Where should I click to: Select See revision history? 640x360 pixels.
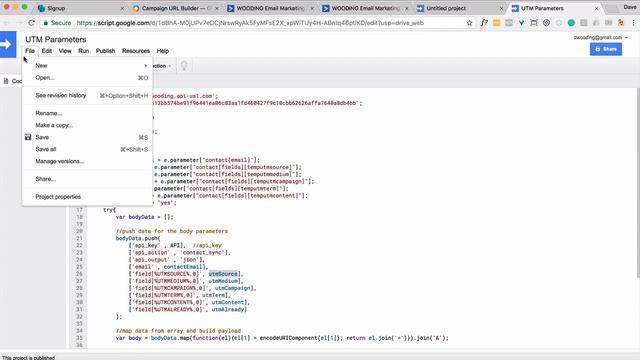click(87, 96)
